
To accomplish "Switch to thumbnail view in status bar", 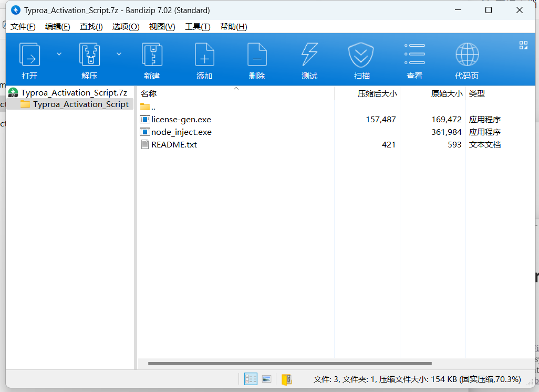I will [x=266, y=379].
